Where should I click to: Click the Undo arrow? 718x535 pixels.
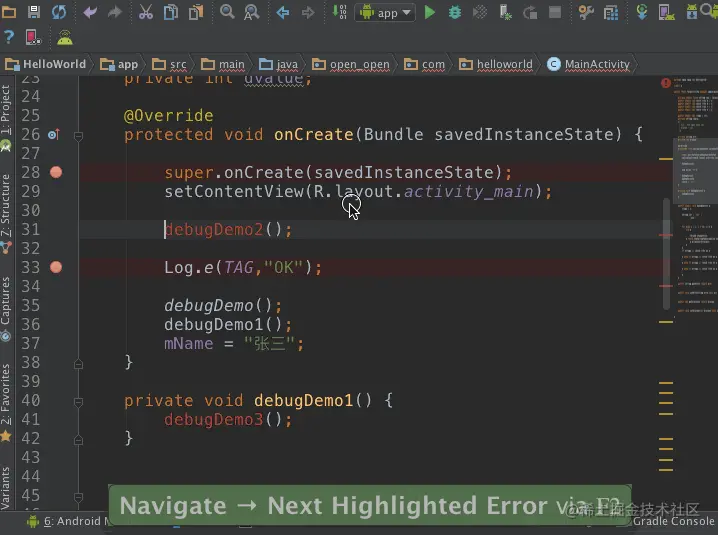[x=90, y=12]
